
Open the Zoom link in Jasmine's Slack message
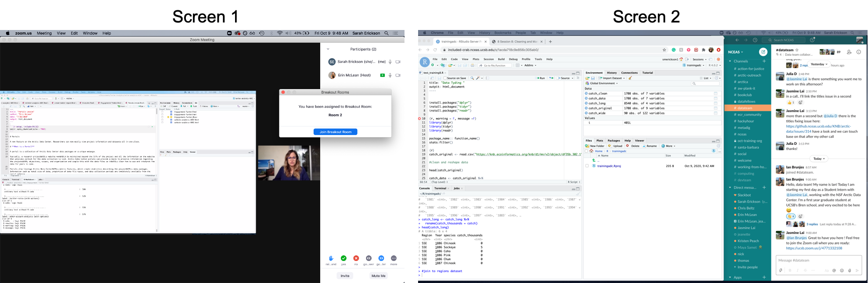point(814,248)
